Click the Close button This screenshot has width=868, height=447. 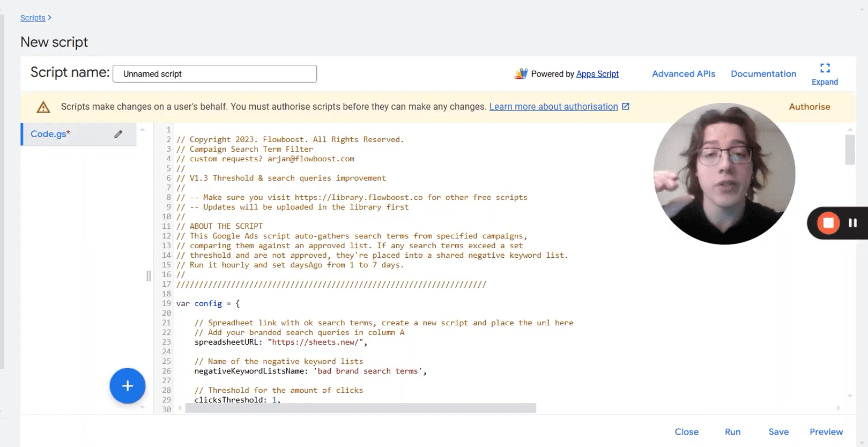(687, 432)
